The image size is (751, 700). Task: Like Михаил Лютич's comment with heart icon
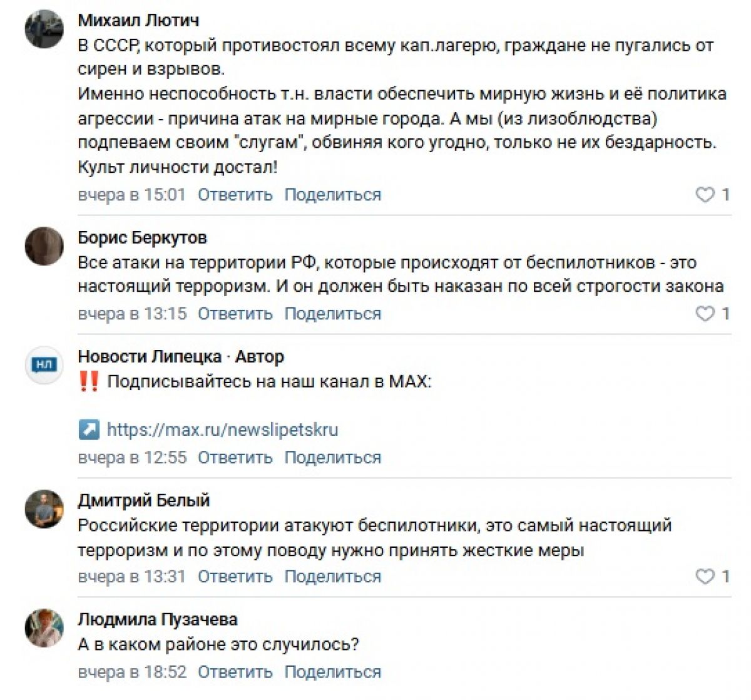coord(705,195)
